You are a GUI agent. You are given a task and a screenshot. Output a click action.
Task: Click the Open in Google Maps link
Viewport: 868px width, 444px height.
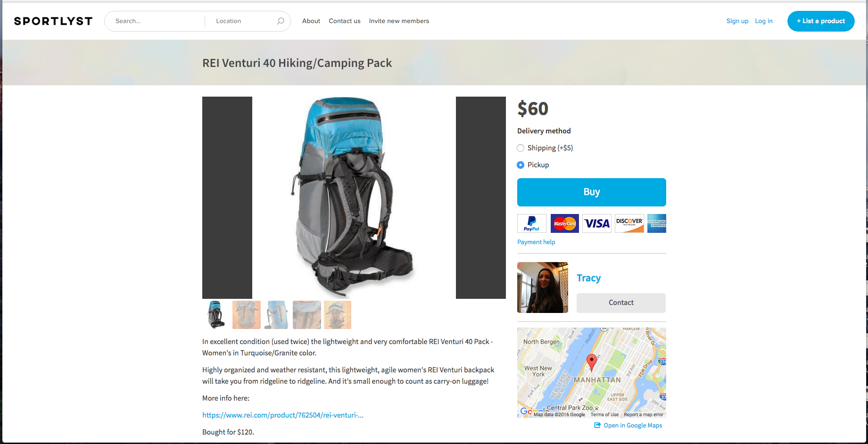pyautogui.click(x=628, y=426)
